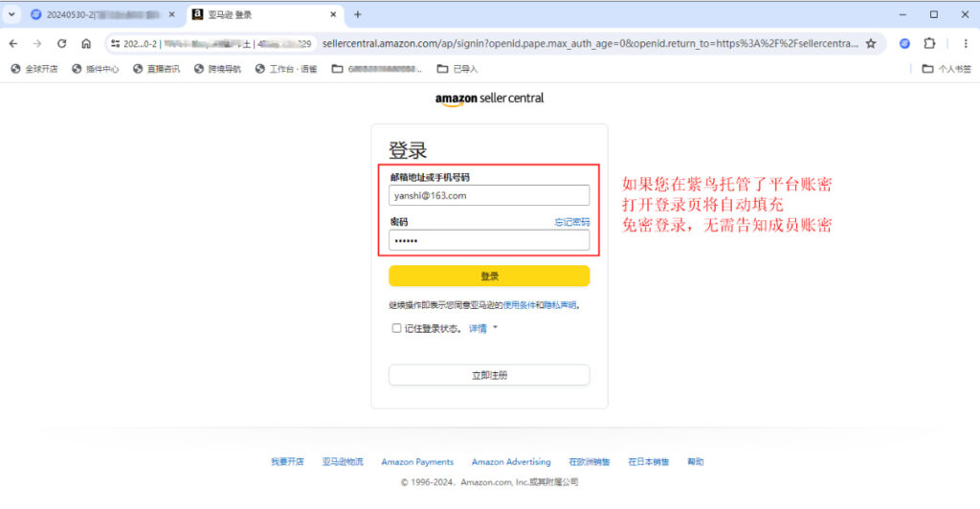Open the Amazon Advertising footer link
This screenshot has height=509, width=980.
pos(511,462)
